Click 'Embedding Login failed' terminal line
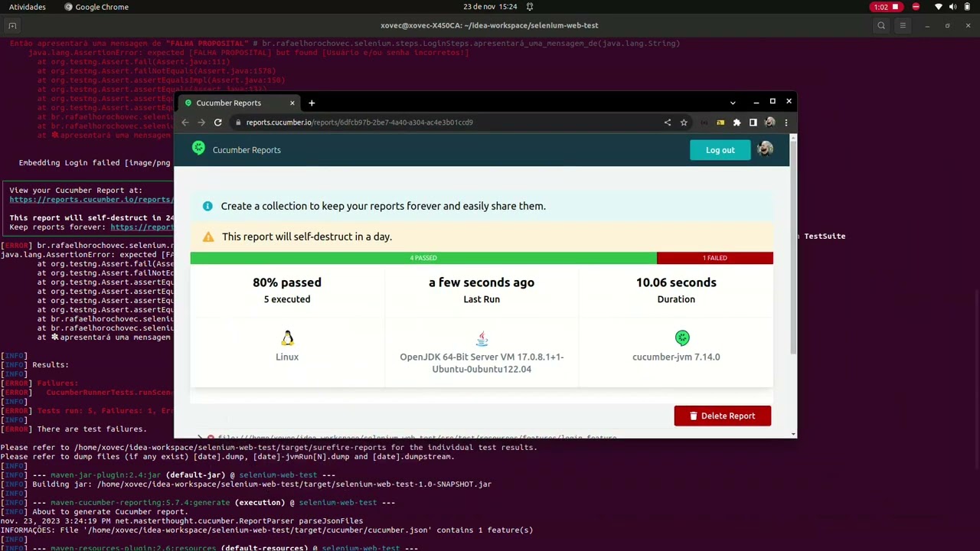Screen dimensions: 980x551 click(x=95, y=163)
